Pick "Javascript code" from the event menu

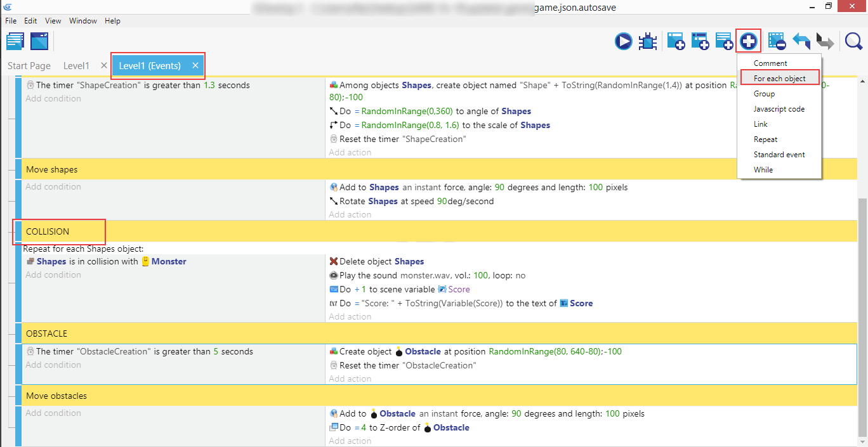[779, 109]
